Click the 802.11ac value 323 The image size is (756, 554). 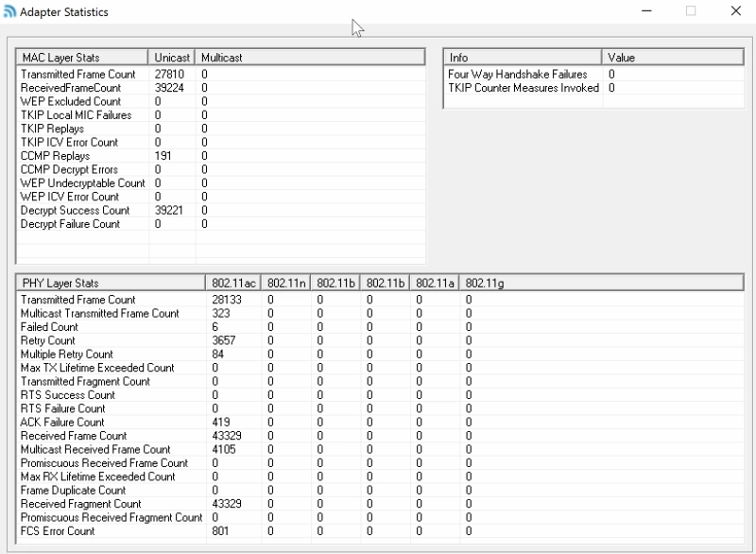[x=221, y=314]
